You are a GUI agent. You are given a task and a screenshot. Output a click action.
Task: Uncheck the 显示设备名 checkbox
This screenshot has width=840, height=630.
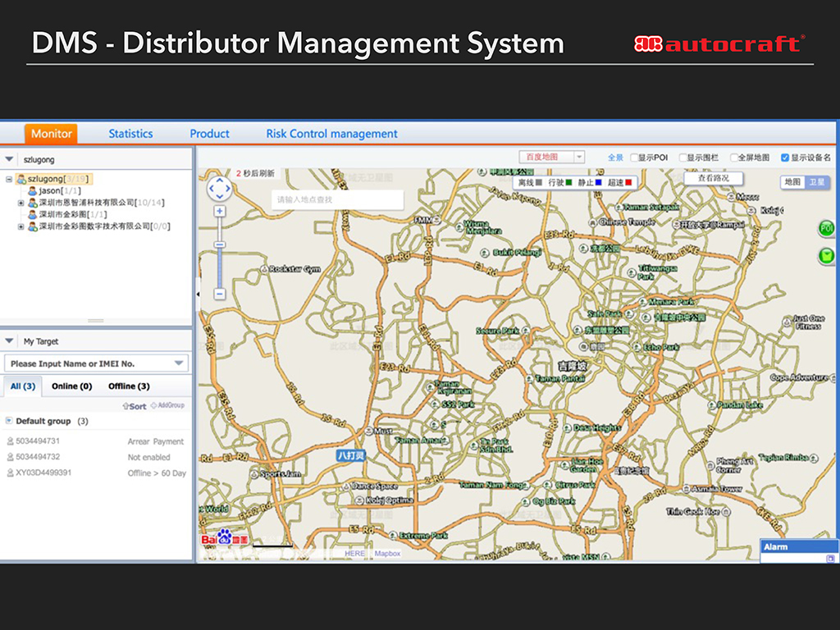785,157
